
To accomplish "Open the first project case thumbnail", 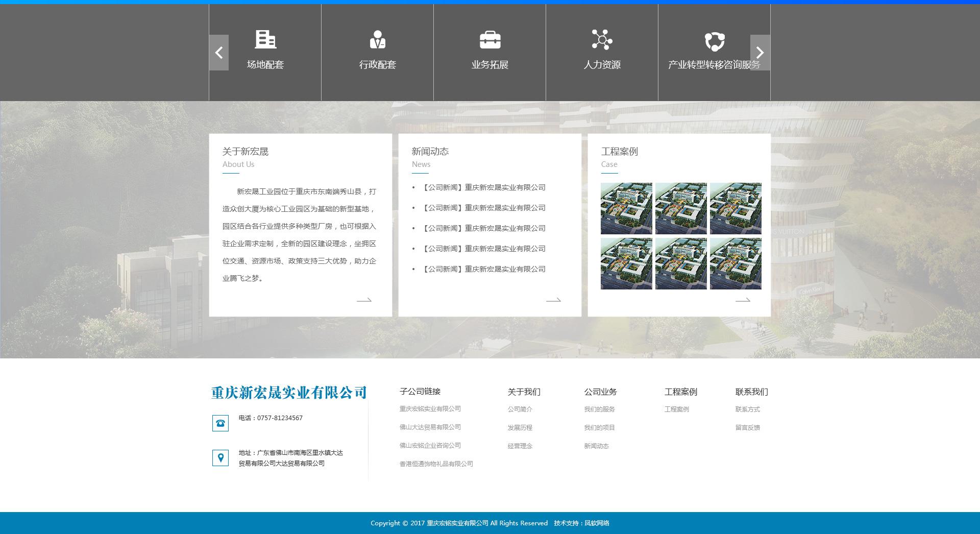I will tap(626, 208).
